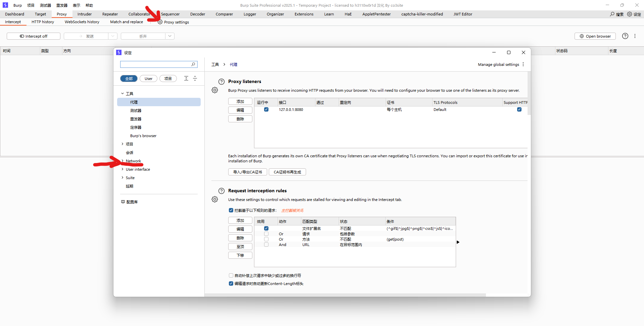Viewport: 644px width, 326px height.
Task: Open Manage global settings kebab menu
Action: (523, 65)
